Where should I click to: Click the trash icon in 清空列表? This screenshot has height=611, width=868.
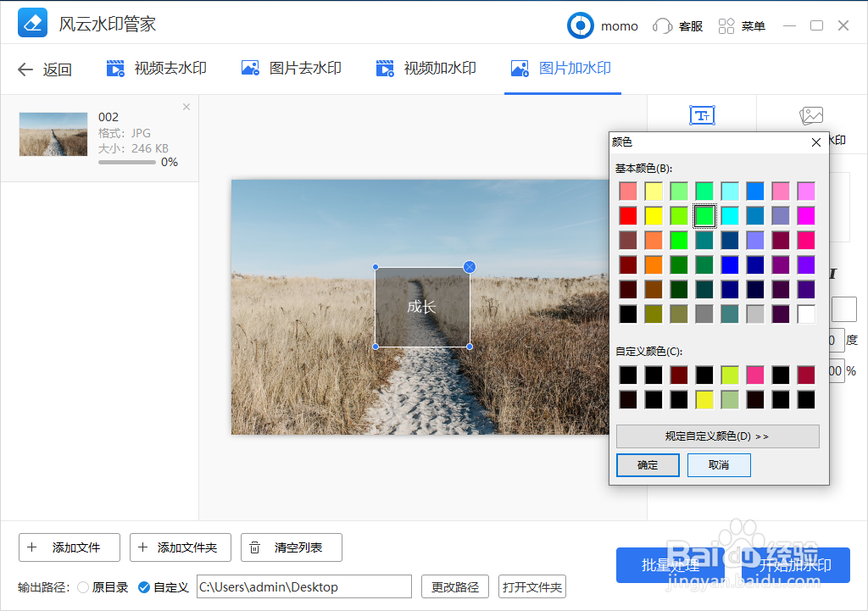pyautogui.click(x=254, y=547)
